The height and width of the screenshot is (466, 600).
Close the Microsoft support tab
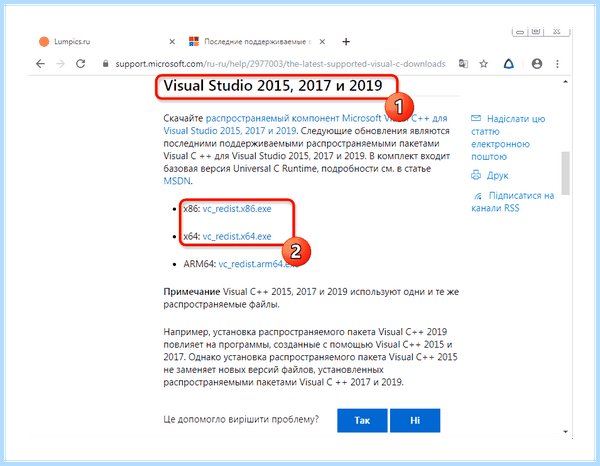[x=322, y=42]
